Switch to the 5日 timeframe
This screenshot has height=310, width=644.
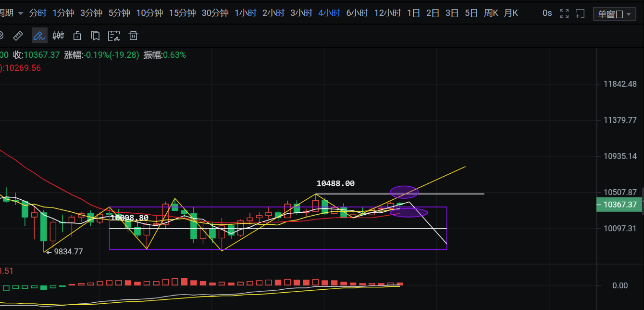[471, 13]
